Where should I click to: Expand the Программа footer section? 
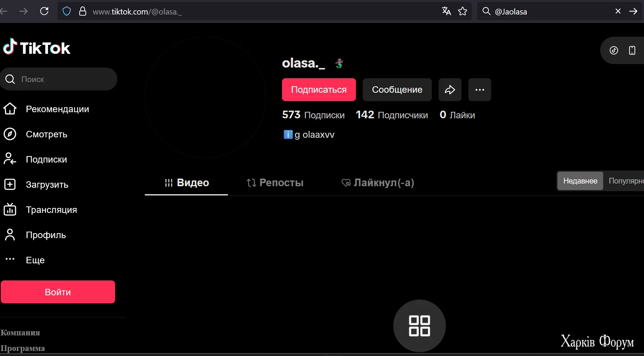(22, 348)
